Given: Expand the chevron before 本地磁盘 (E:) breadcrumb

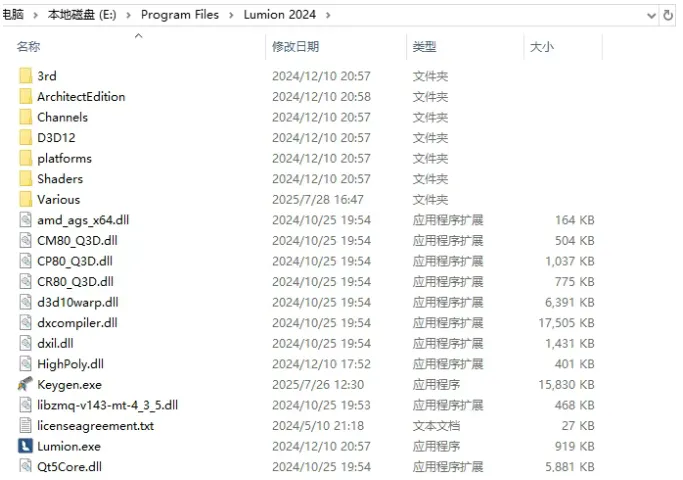Looking at the screenshot, I should pyautogui.click(x=36, y=15).
